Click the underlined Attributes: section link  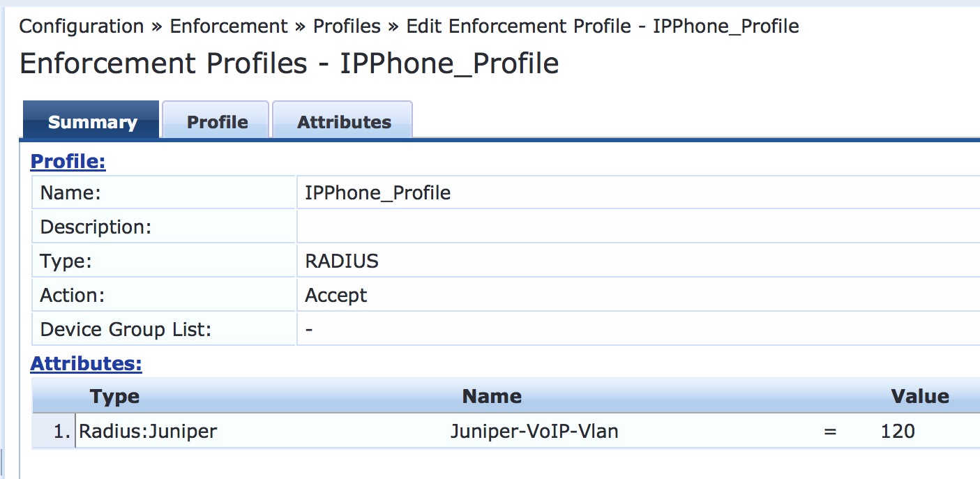86,363
